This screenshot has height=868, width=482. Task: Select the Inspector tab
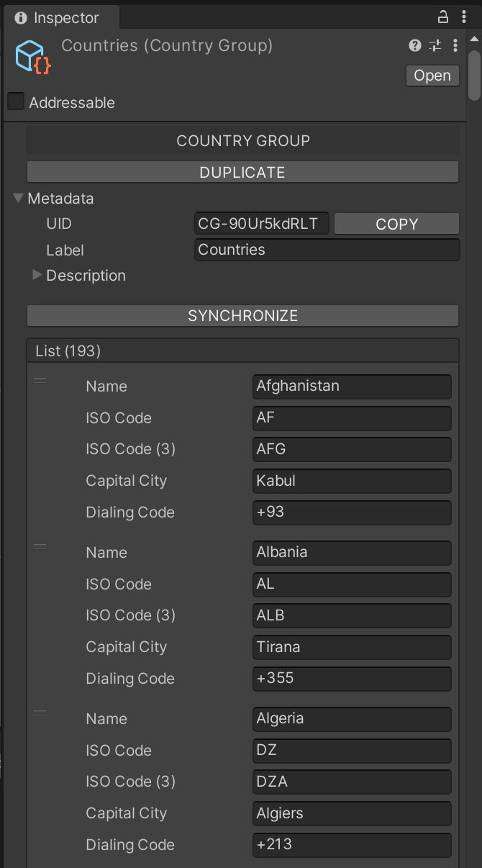tap(58, 17)
